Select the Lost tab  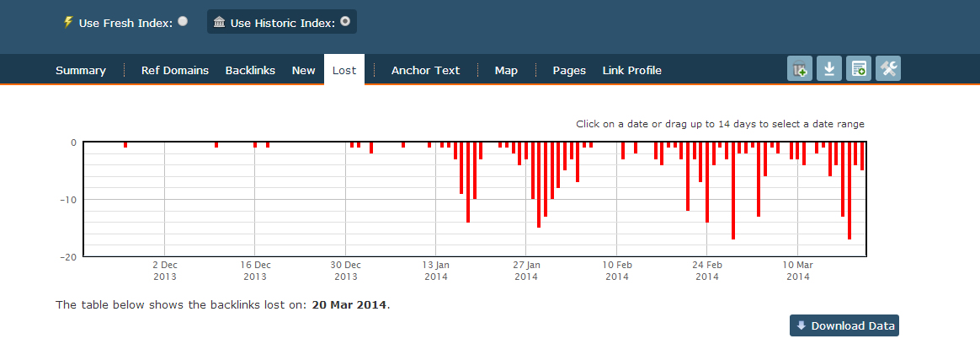click(x=344, y=71)
